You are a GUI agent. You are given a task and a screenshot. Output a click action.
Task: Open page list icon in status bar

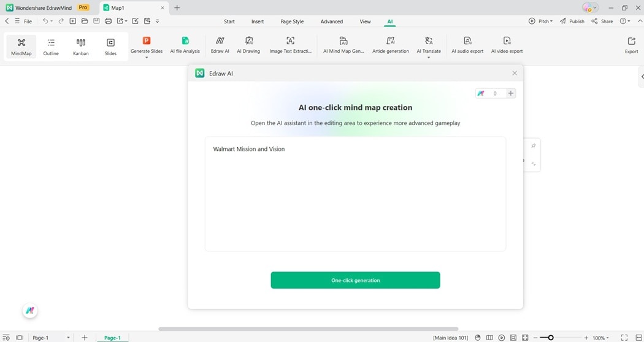pyautogui.click(x=6, y=338)
